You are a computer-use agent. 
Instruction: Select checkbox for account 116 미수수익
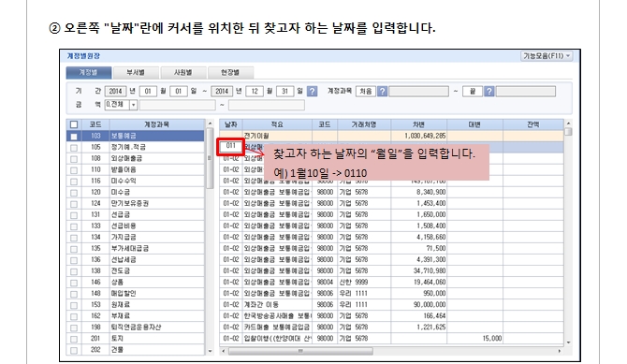tap(74, 182)
